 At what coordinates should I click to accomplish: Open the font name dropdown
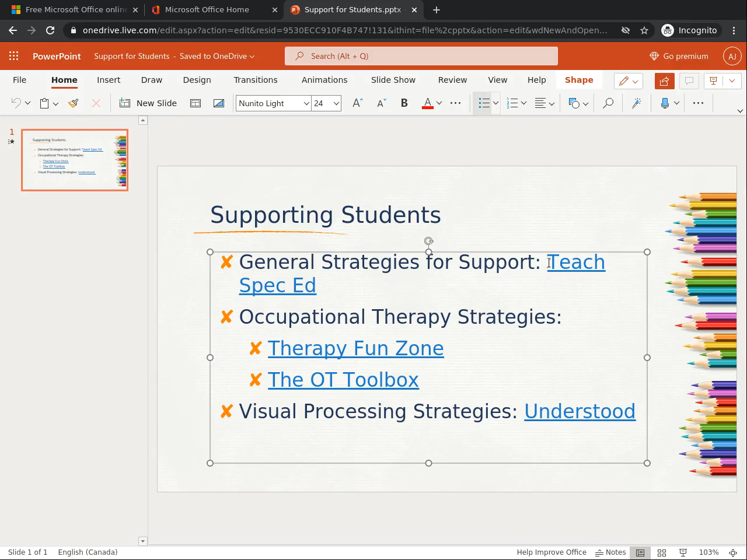(x=306, y=103)
